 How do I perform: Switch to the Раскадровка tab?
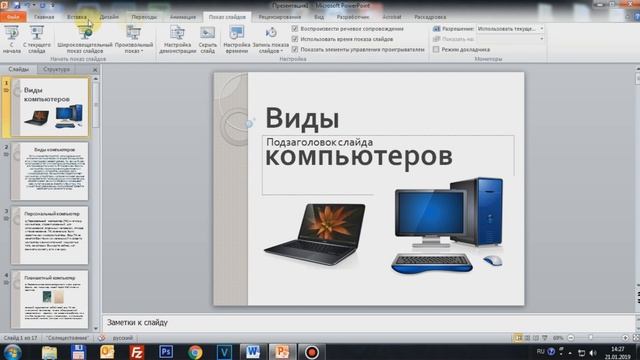coord(430,17)
